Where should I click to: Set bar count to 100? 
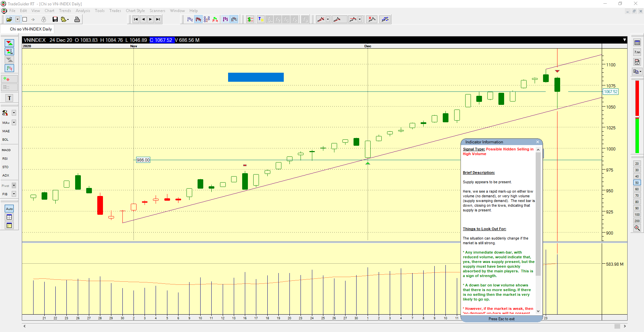(637, 215)
